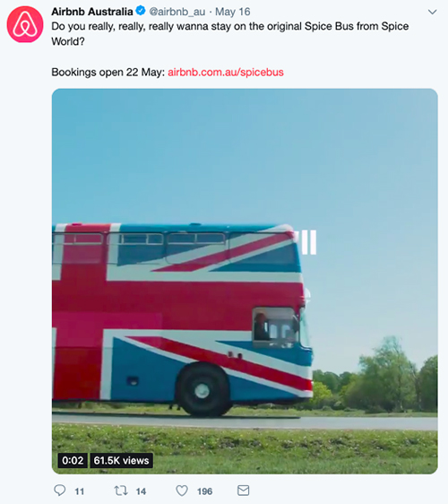This screenshot has height=504, width=448.
Task: Click the 61.5K views label
Action: click(x=121, y=460)
